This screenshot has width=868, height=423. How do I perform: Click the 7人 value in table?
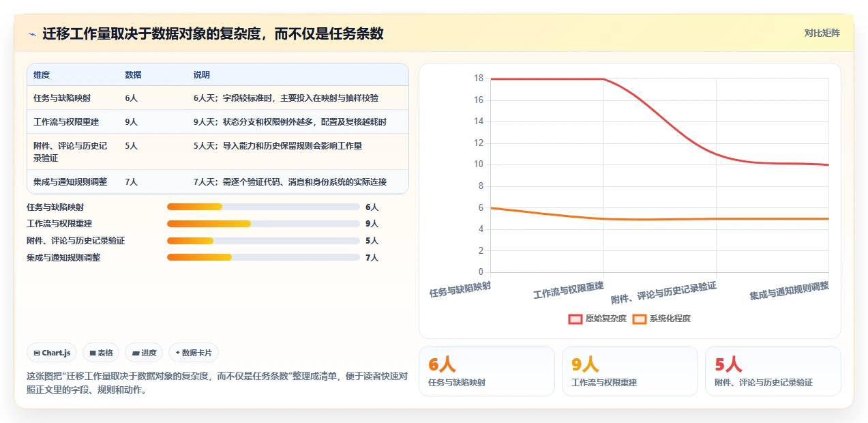click(x=131, y=181)
